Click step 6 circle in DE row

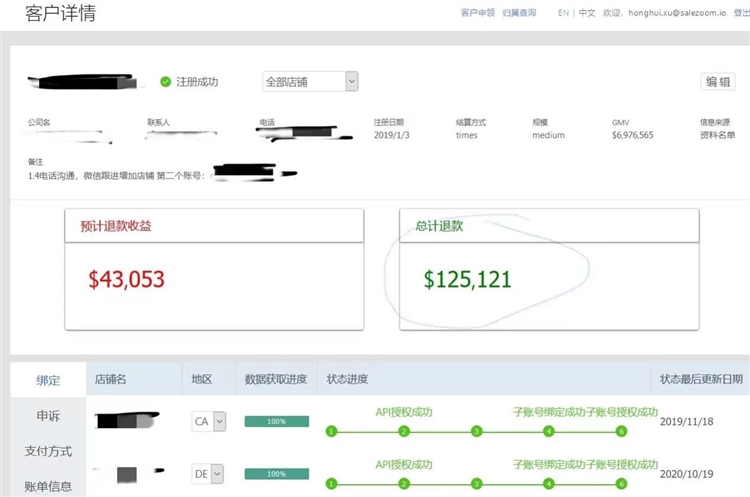[621, 484]
